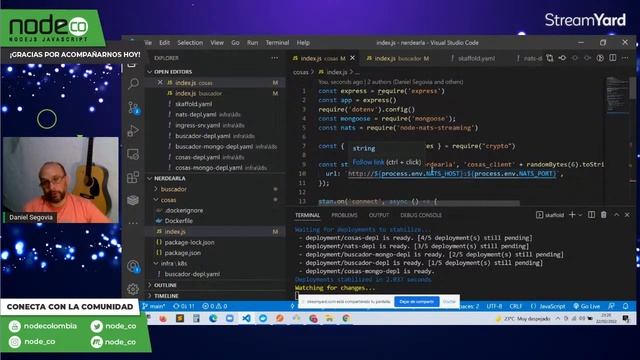The height and width of the screenshot is (360, 640).
Task: Open the Manage gear icon
Action: point(133,289)
